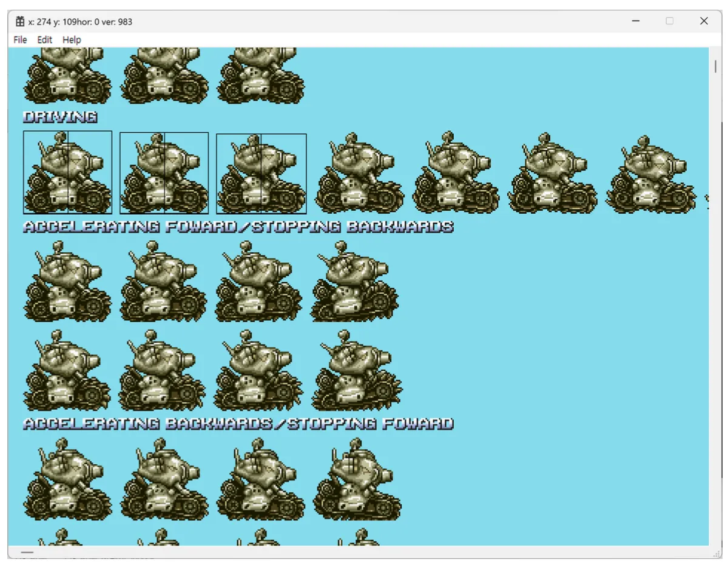The height and width of the screenshot is (562, 728).
Task: Select the seventh tank sprite in the DRIVING row
Action: coord(651,174)
